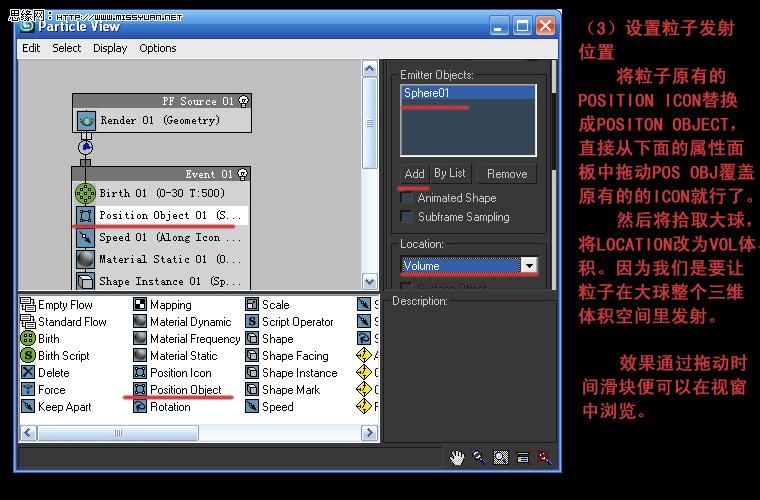The image size is (760, 500).
Task: Click the No Zoom tool icon
Action: pos(544,457)
